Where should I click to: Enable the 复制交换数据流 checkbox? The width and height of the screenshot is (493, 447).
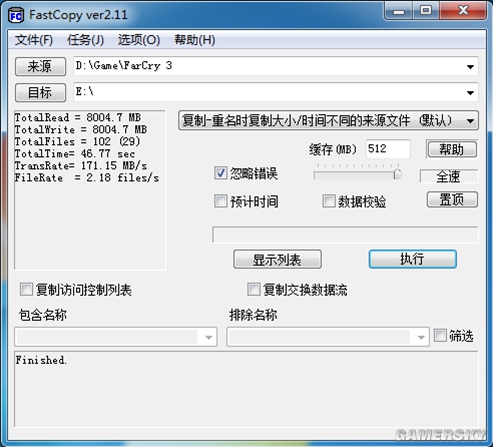pos(253,289)
